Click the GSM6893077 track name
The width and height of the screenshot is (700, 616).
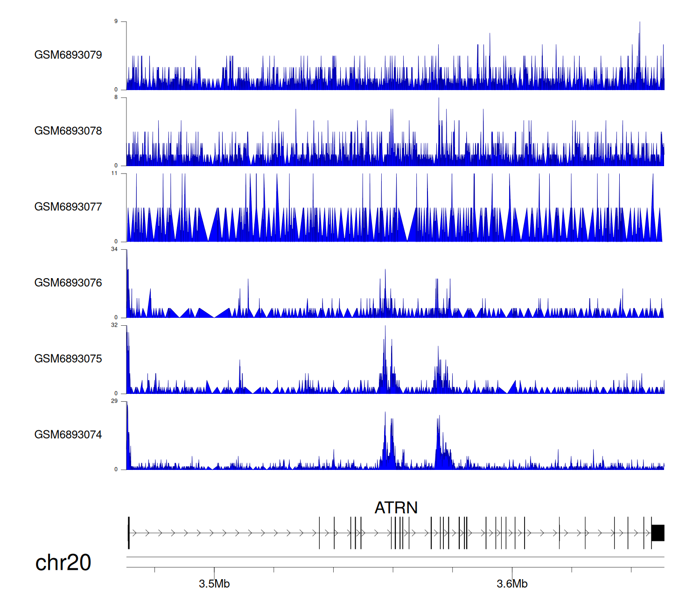click(68, 207)
